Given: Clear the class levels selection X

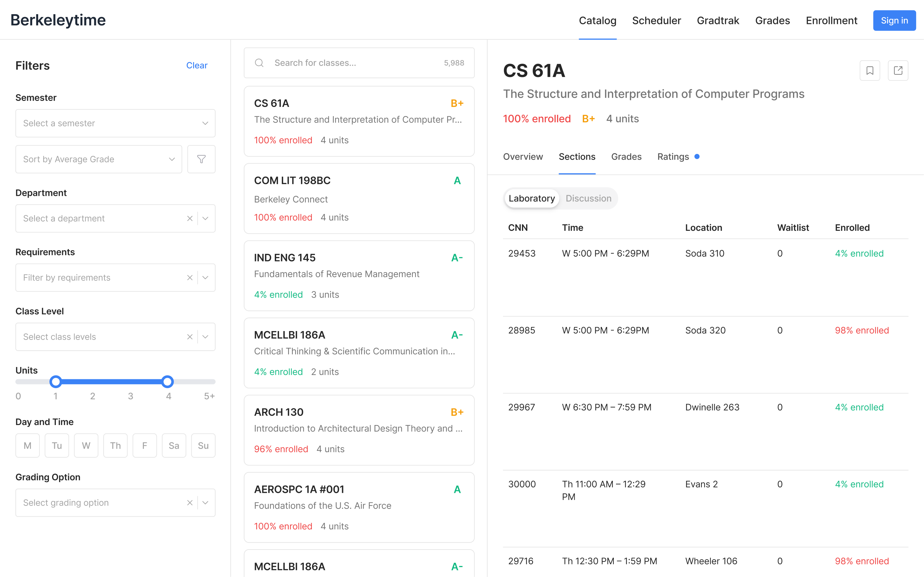Looking at the screenshot, I should 189,337.
